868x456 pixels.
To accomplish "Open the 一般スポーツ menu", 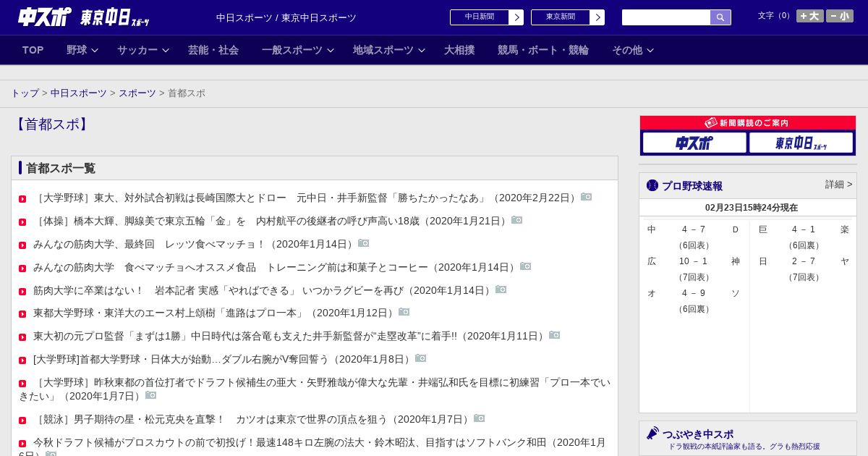I will [x=292, y=50].
